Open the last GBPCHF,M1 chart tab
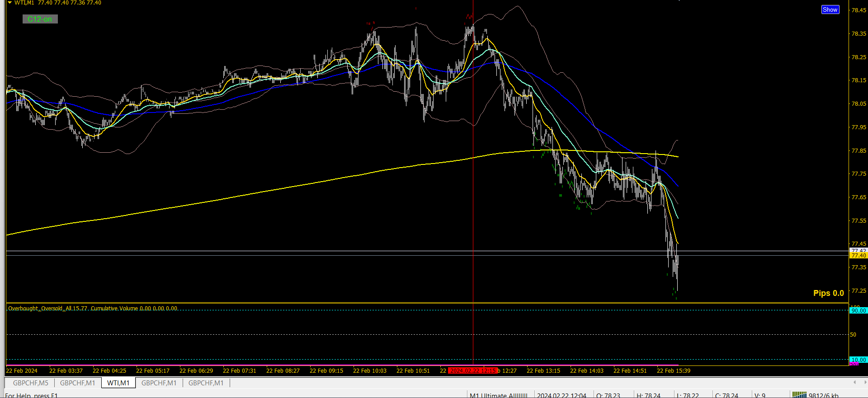 tap(206, 383)
